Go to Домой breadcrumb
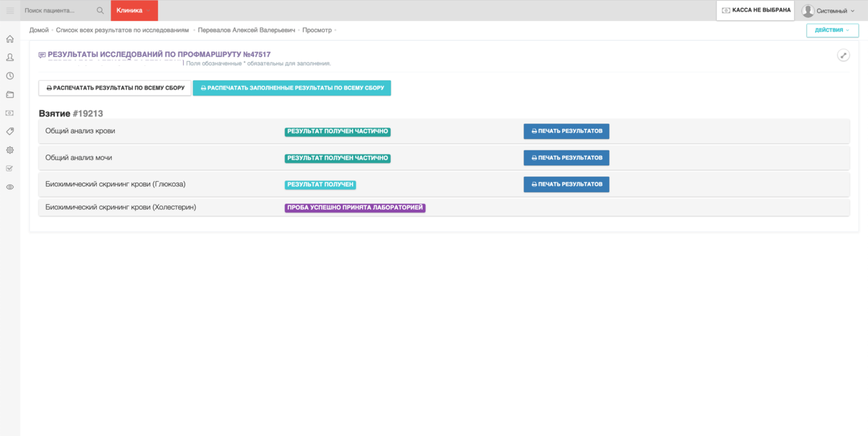This screenshot has width=868, height=436. (39, 30)
